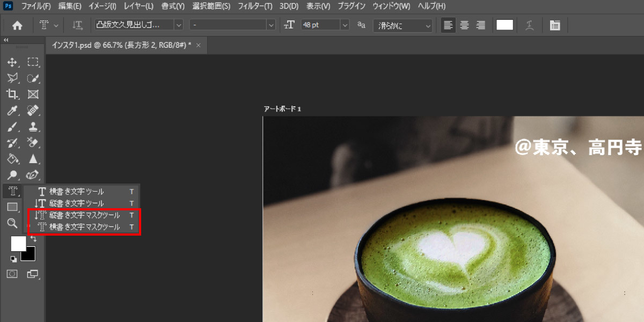Image resolution: width=644 pixels, height=322 pixels.
Task: Toggle text orientation in options bar
Action: (78, 25)
